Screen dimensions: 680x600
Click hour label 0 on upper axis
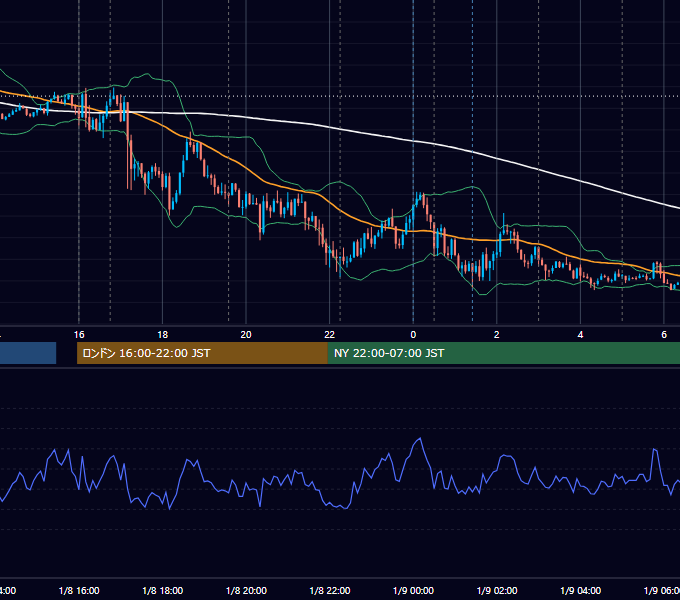[413, 335]
